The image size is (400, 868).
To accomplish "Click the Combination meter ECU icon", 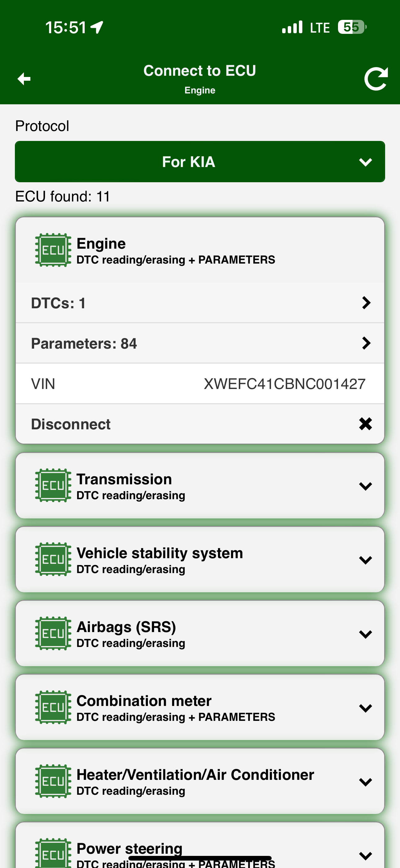I will point(53,707).
